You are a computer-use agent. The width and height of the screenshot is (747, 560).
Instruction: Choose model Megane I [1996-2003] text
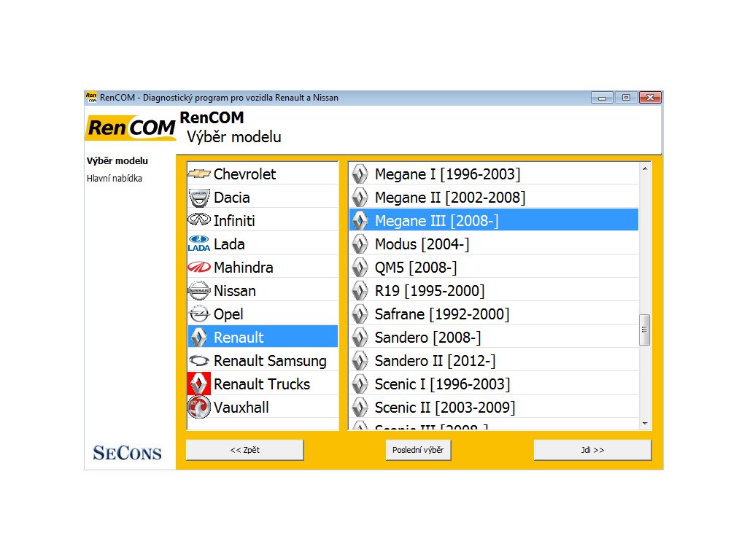(x=448, y=174)
